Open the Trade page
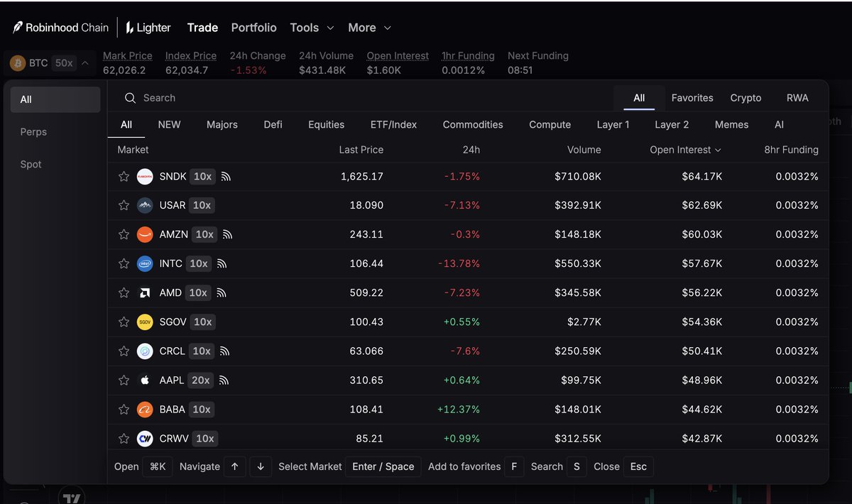The width and height of the screenshot is (852, 504). [202, 28]
